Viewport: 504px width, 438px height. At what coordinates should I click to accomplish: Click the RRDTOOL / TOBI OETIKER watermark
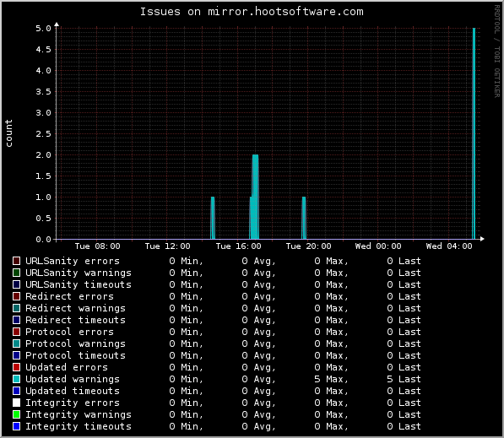pos(497,51)
